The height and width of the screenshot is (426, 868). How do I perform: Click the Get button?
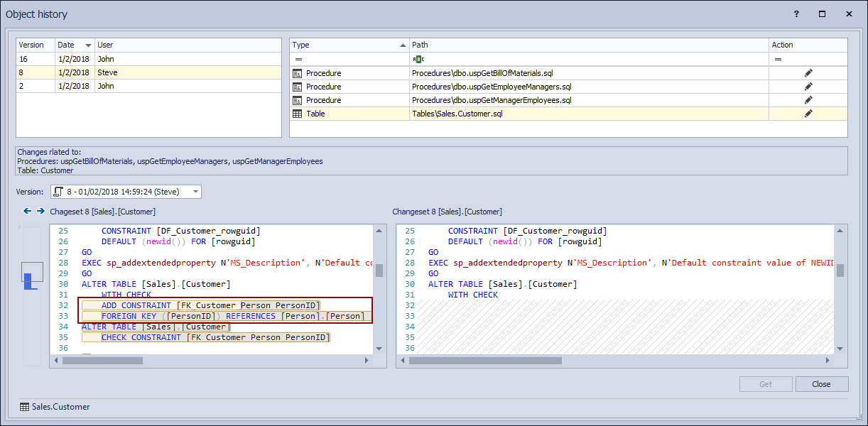766,384
